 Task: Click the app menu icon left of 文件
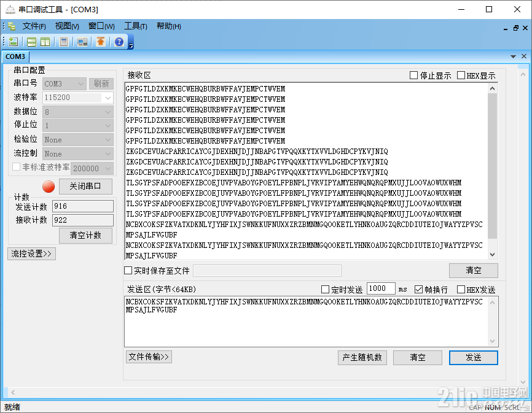12,26
